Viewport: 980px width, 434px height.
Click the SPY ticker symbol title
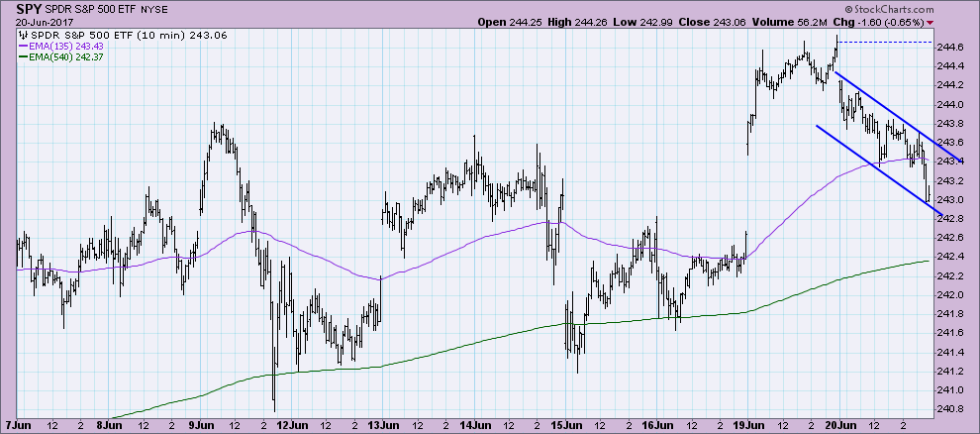pyautogui.click(x=28, y=9)
